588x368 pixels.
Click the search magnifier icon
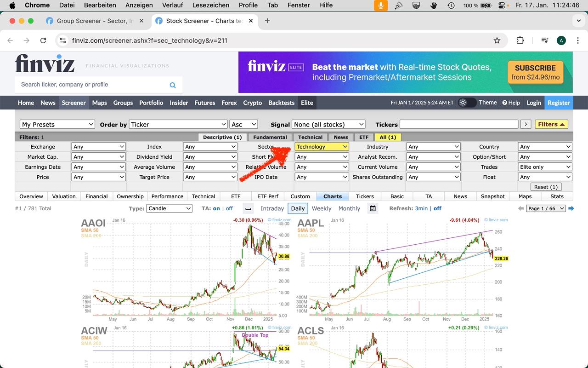[x=173, y=85]
